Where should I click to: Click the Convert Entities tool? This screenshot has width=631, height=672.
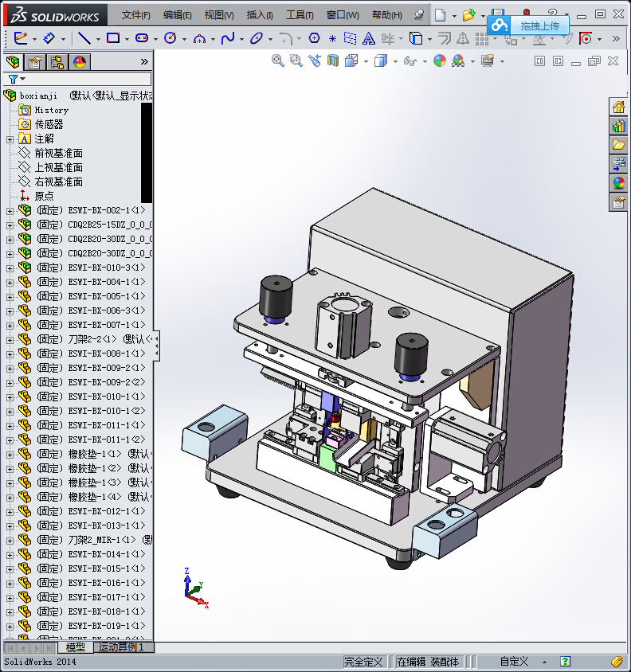pyautogui.click(x=416, y=38)
